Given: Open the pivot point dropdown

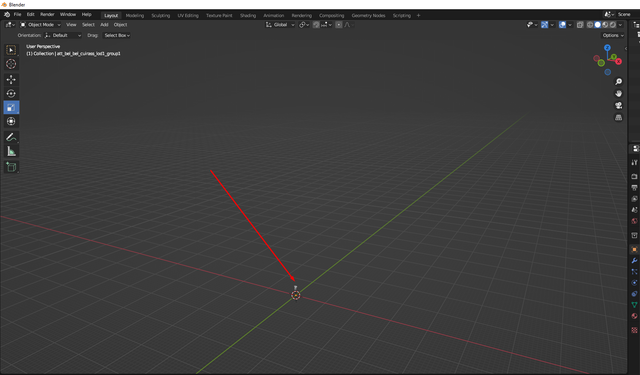Looking at the screenshot, I should click(x=304, y=25).
